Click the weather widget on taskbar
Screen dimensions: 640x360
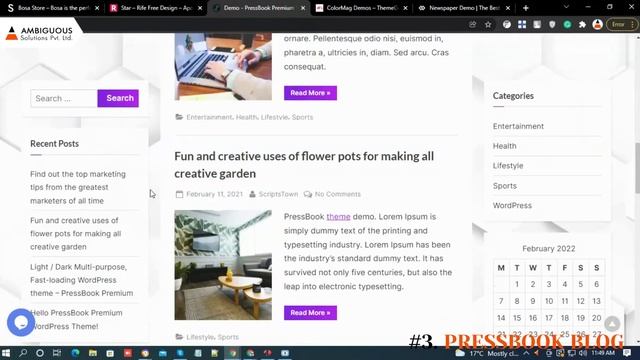point(487,353)
